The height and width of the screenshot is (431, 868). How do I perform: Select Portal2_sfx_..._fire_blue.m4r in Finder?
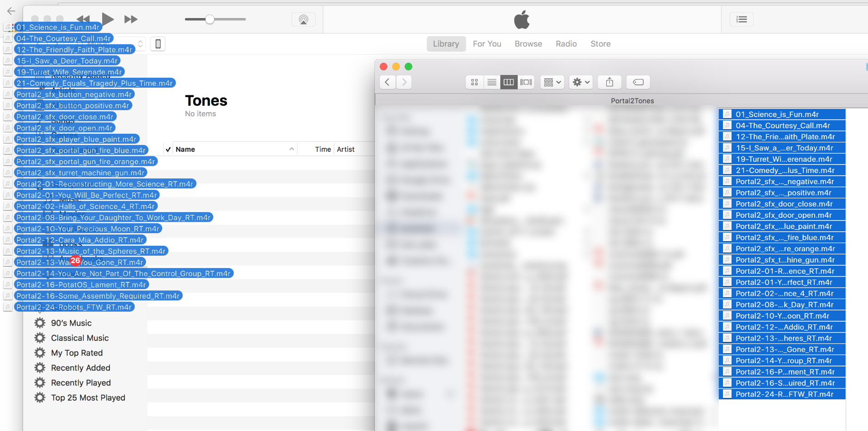pyautogui.click(x=782, y=238)
